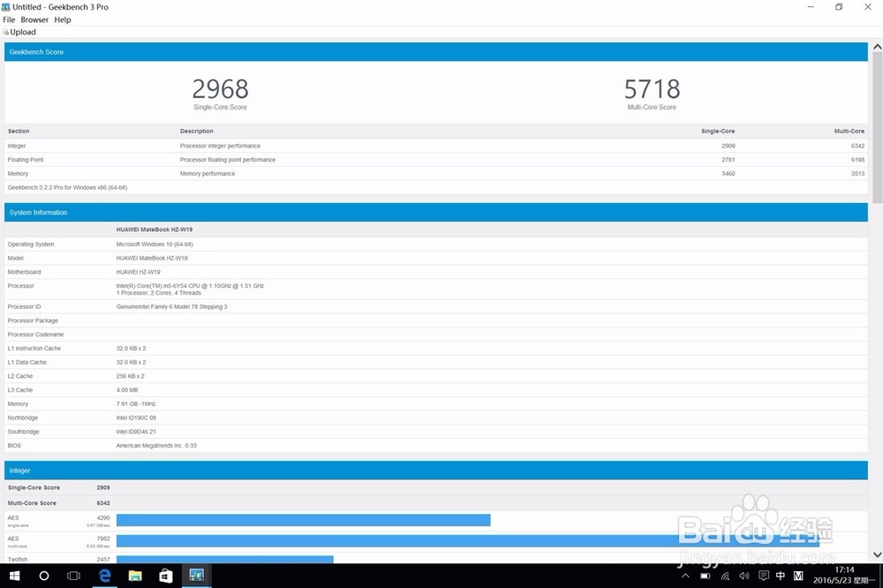Viewport: 883px width, 588px height.
Task: Click the System Information section header
Action: click(x=436, y=212)
